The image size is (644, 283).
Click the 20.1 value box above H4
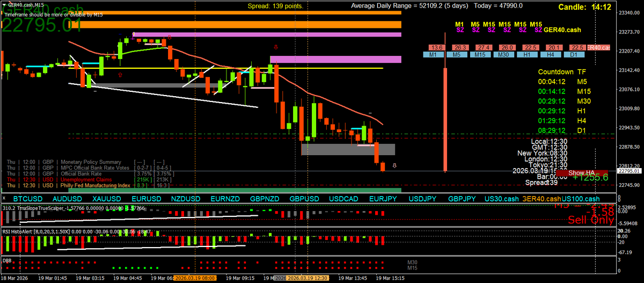[x=554, y=47]
